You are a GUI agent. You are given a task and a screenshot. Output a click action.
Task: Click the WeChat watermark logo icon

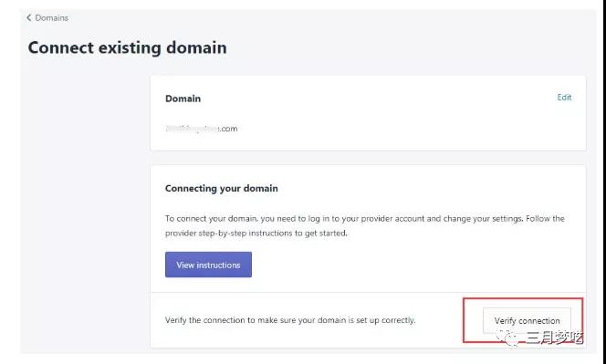click(x=507, y=338)
